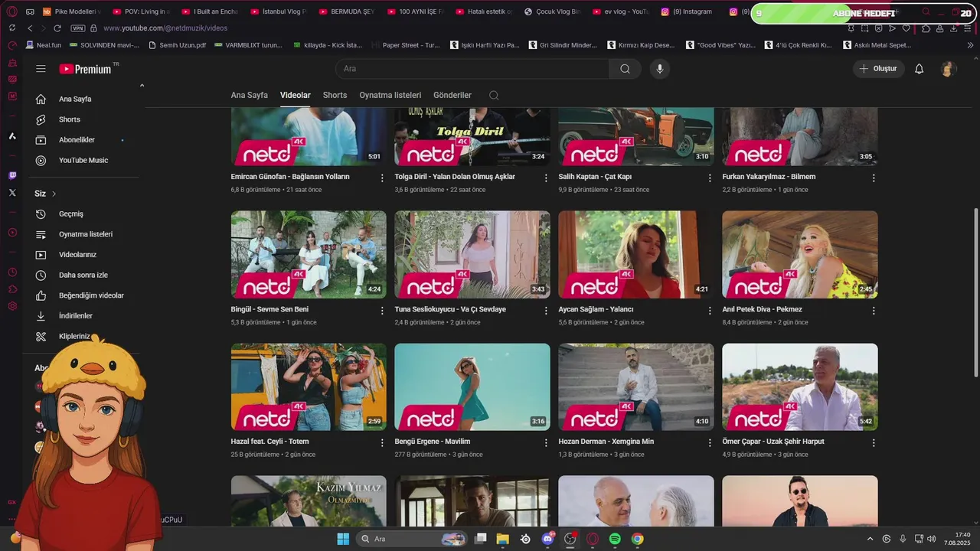Click the search magnifier button
The height and width of the screenshot is (551, 980).
[x=626, y=69]
